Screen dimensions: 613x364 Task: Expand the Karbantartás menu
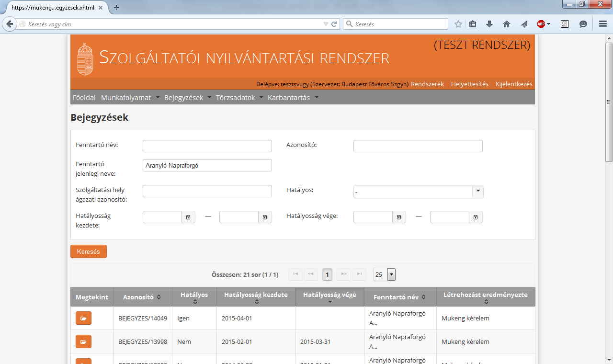coord(293,98)
